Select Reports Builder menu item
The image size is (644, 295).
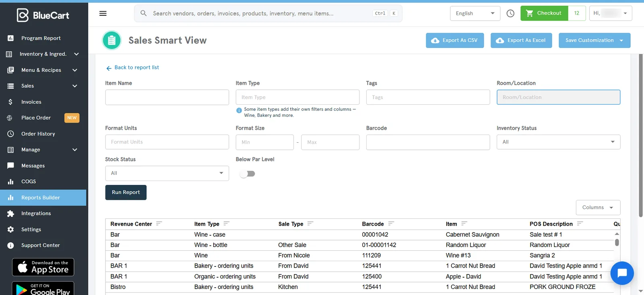[x=43, y=197]
